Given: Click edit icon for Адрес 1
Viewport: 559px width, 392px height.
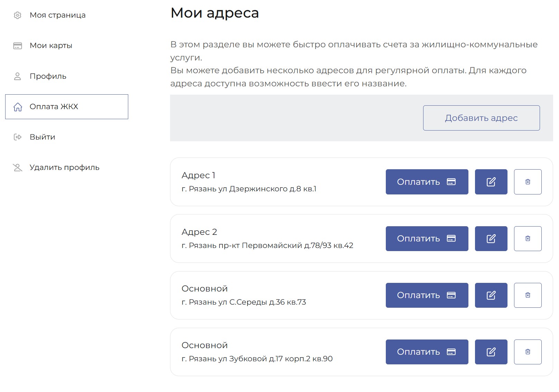Looking at the screenshot, I should click(x=491, y=182).
